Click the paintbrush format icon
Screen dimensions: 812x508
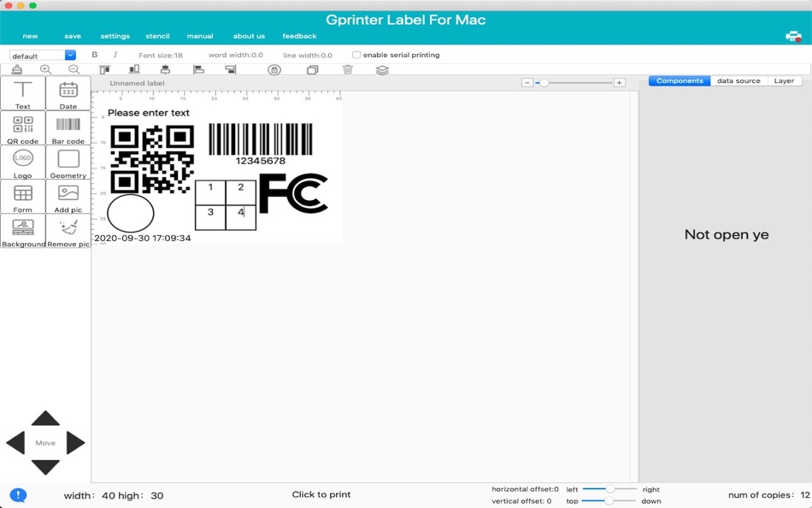coord(17,69)
